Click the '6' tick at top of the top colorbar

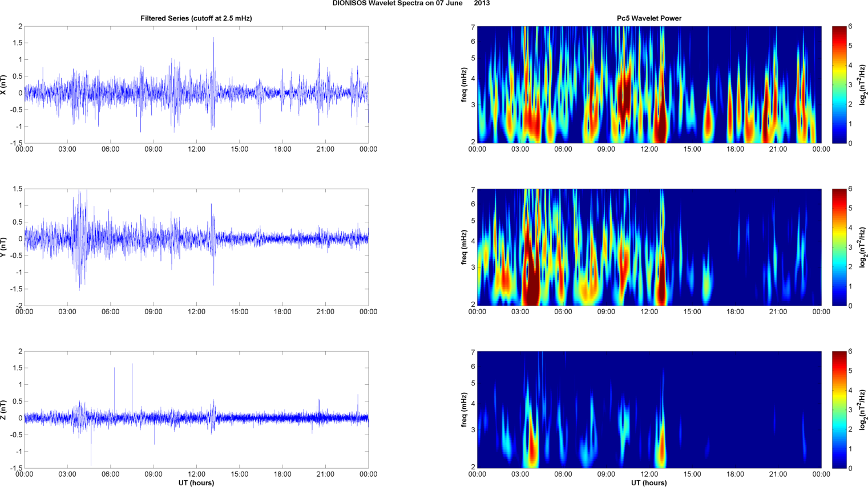click(850, 26)
